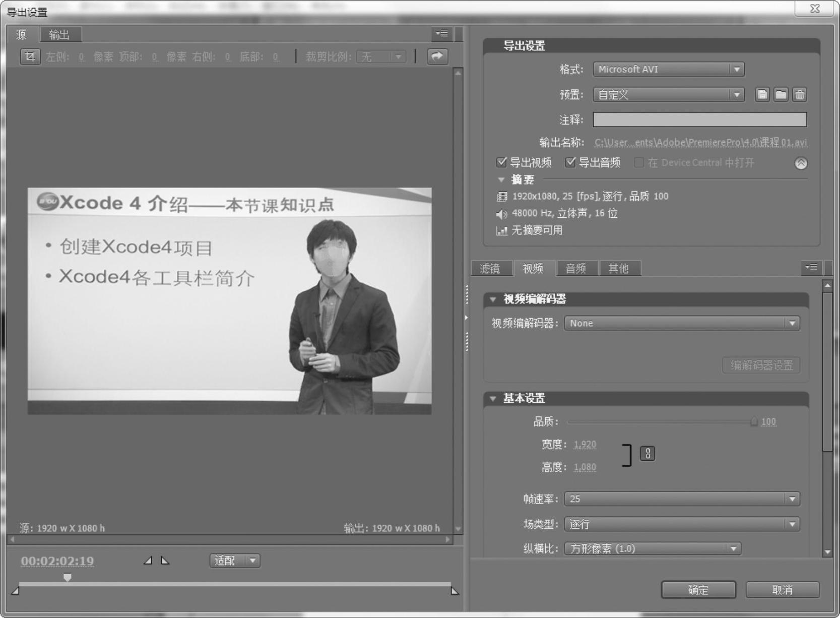Open the 视频编解码器 None dropdown
Screen dimensions: 840x618
(682, 323)
